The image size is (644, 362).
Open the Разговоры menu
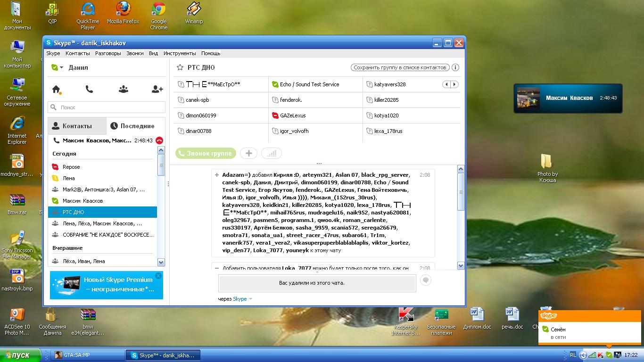pos(108,53)
